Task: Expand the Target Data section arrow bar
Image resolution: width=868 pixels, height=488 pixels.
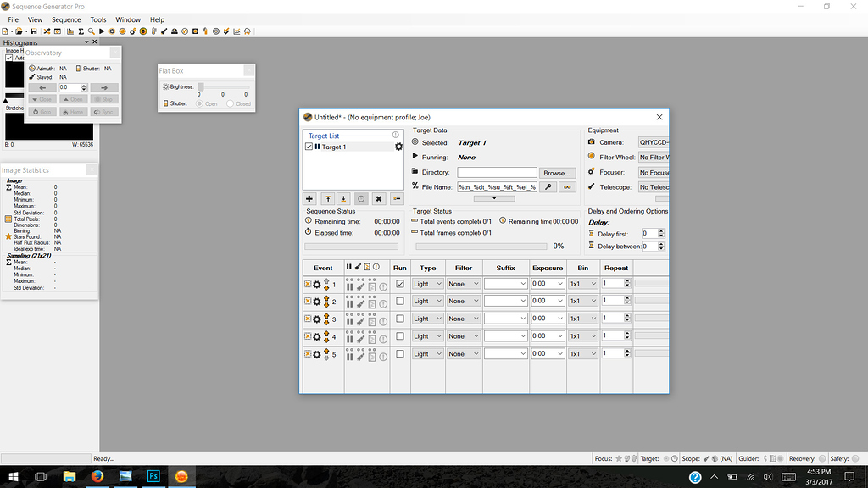Action: tap(494, 198)
